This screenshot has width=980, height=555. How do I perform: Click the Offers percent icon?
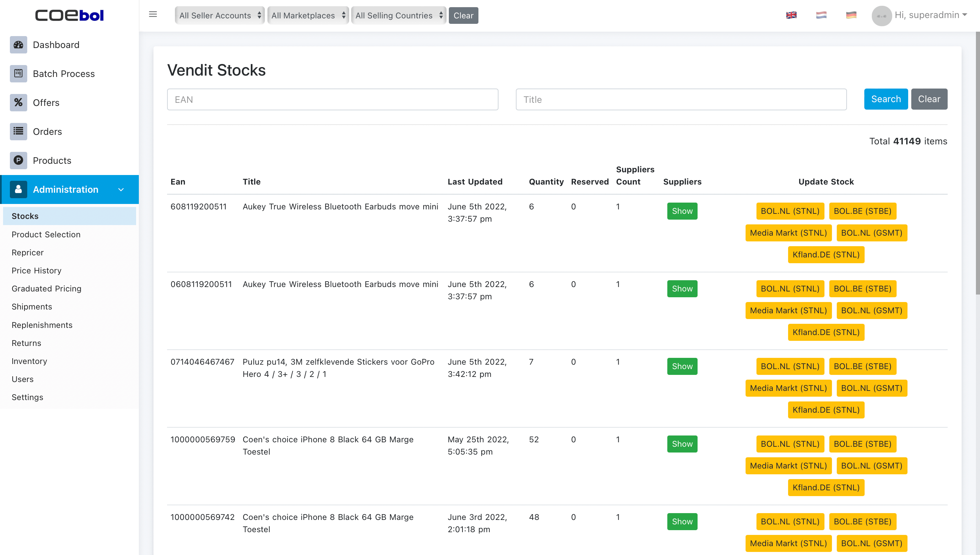point(18,102)
